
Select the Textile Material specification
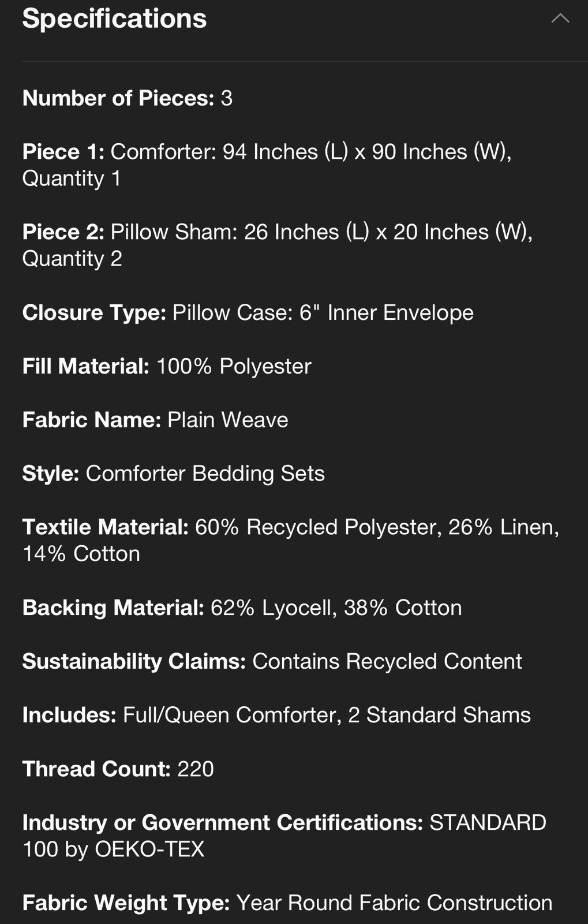tap(291, 540)
